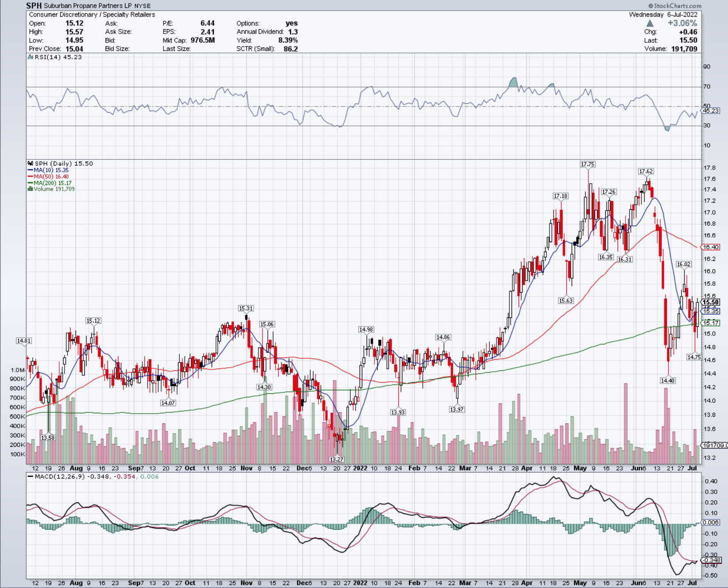Click the SPH (Daily) candlestick legend icon
The height and width of the screenshot is (588, 728).
(30, 163)
